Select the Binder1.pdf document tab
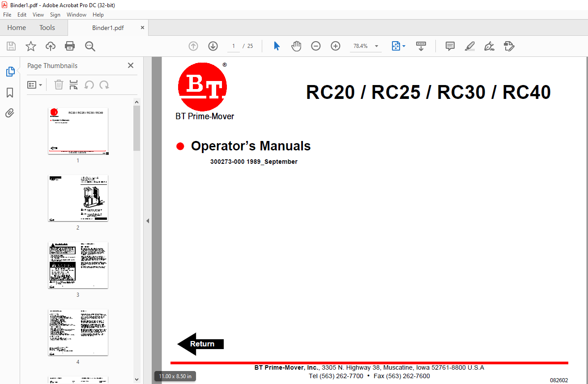Screen dimensions: 588x384 (108, 28)
